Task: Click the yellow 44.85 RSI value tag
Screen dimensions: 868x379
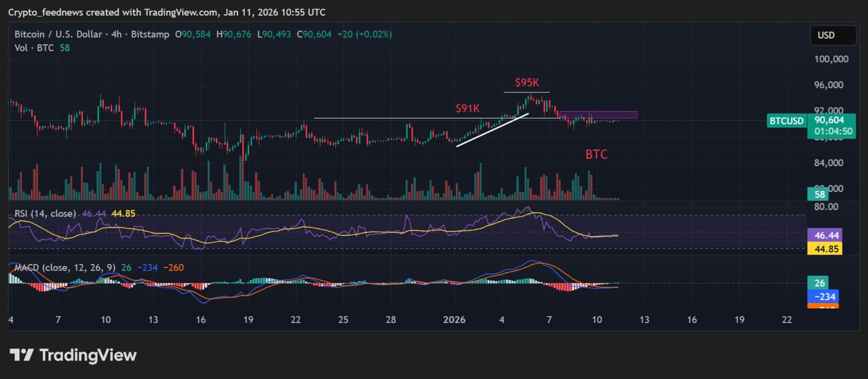Action: click(x=824, y=249)
